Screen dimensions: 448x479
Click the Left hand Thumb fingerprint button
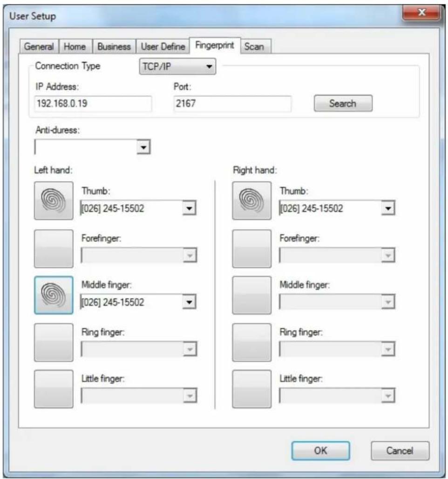click(54, 201)
